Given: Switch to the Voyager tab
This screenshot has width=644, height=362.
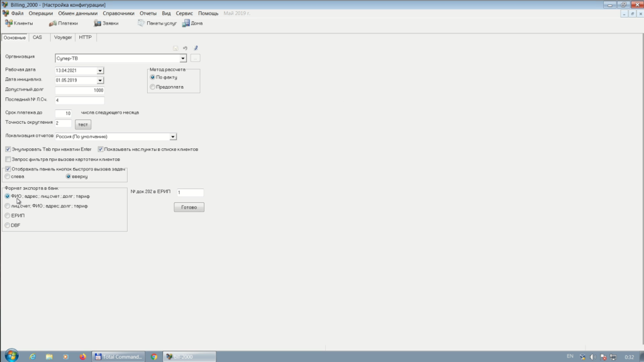Looking at the screenshot, I should (63, 38).
